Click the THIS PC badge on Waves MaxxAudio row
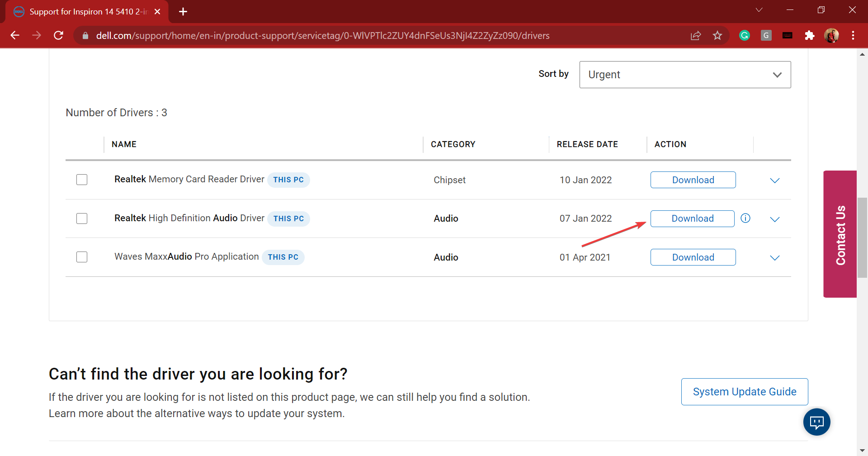The width and height of the screenshot is (868, 456). tap(283, 257)
